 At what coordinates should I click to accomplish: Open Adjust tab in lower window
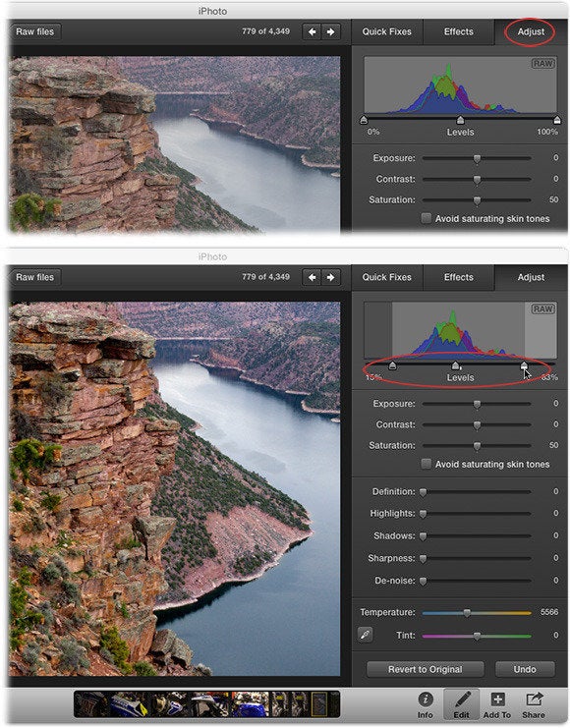point(531,277)
